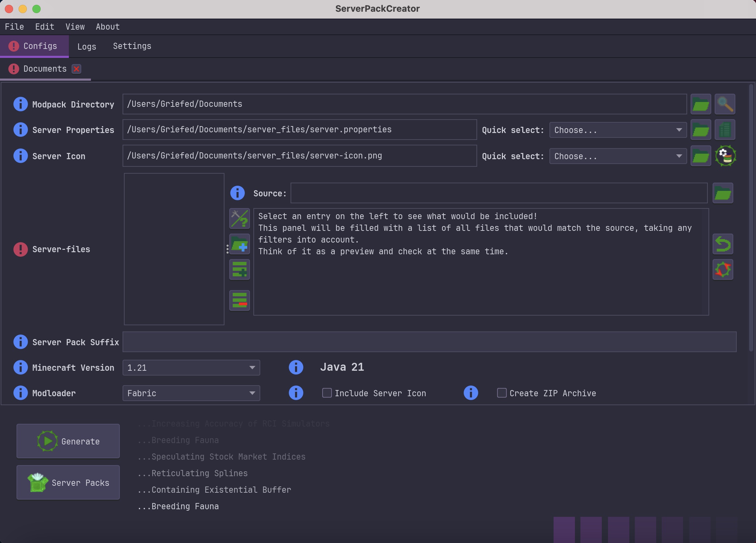Toggle the Server Pack Suffix info bubble
This screenshot has height=543, width=756.
[x=20, y=342]
